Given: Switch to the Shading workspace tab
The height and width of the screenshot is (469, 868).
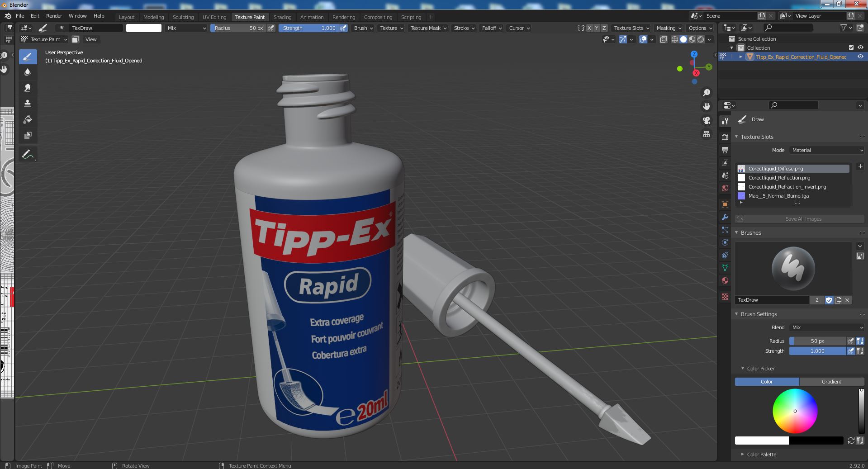Looking at the screenshot, I should coord(282,17).
